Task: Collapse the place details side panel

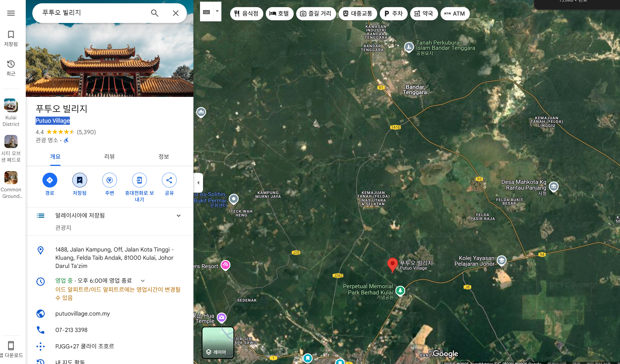Action: (x=198, y=183)
